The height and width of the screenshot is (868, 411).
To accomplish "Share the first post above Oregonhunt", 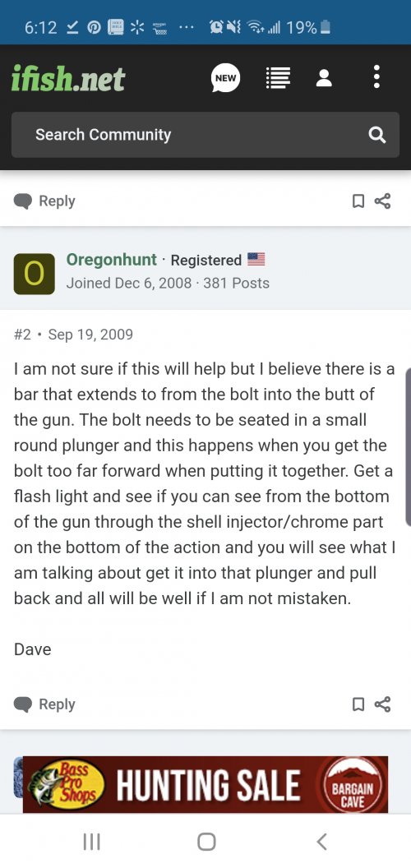I will (x=383, y=201).
